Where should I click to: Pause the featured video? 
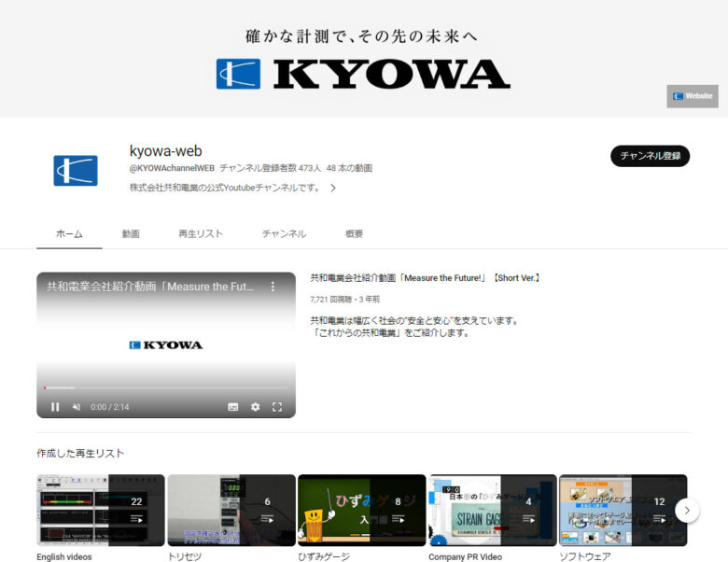(x=55, y=407)
